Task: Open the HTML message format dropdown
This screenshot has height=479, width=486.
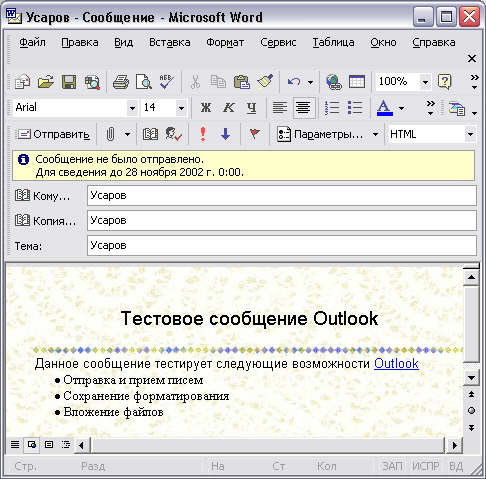Action: coord(470,134)
